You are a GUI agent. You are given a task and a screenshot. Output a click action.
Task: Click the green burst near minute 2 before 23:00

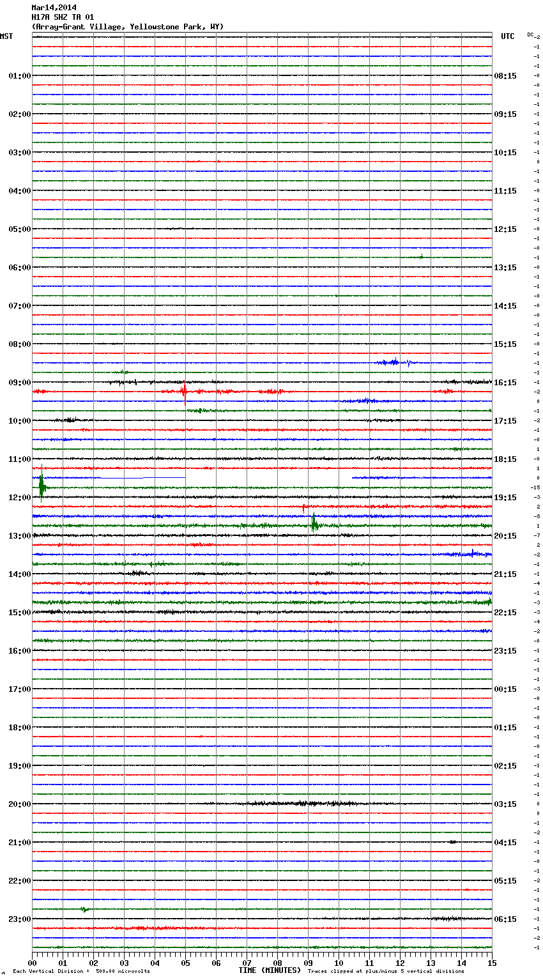click(x=85, y=909)
